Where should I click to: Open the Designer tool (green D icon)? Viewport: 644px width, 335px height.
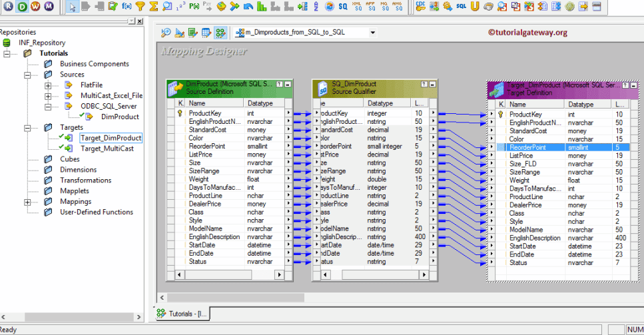tap(21, 7)
